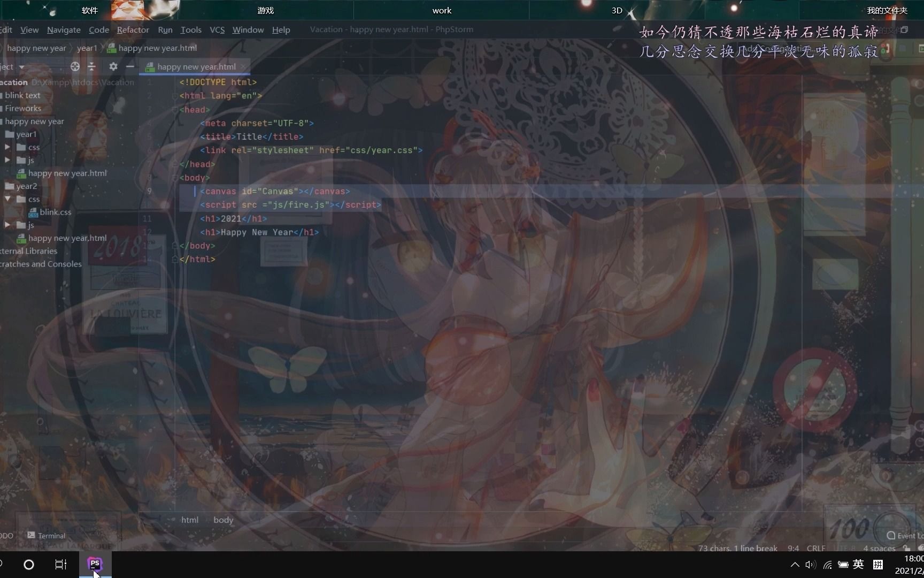Screen dimensions: 924x578
Task: Click the Collapse All icon in Project panel
Action: click(92, 67)
